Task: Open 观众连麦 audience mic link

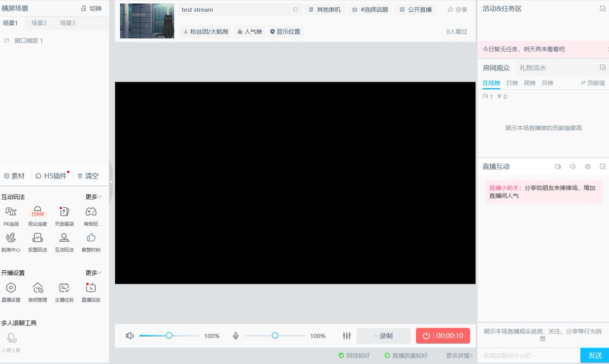Action: pos(38,216)
